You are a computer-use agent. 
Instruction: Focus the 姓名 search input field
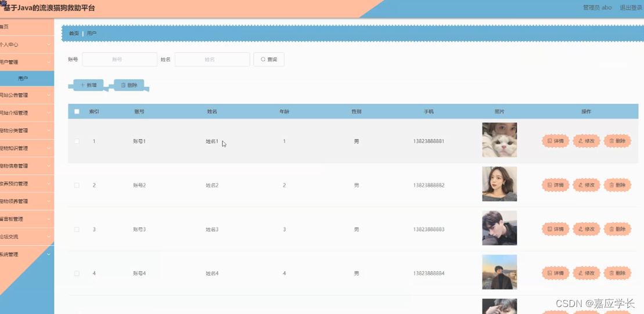point(213,60)
